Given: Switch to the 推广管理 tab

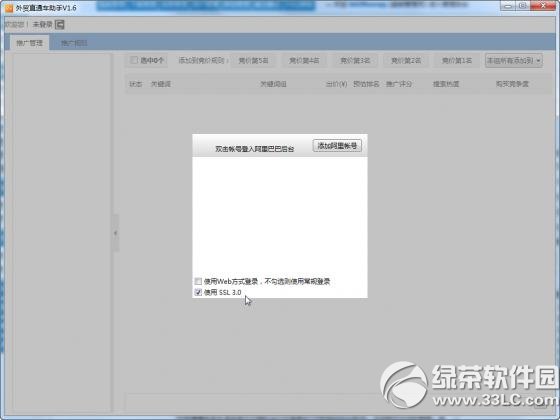Looking at the screenshot, I should coord(30,43).
